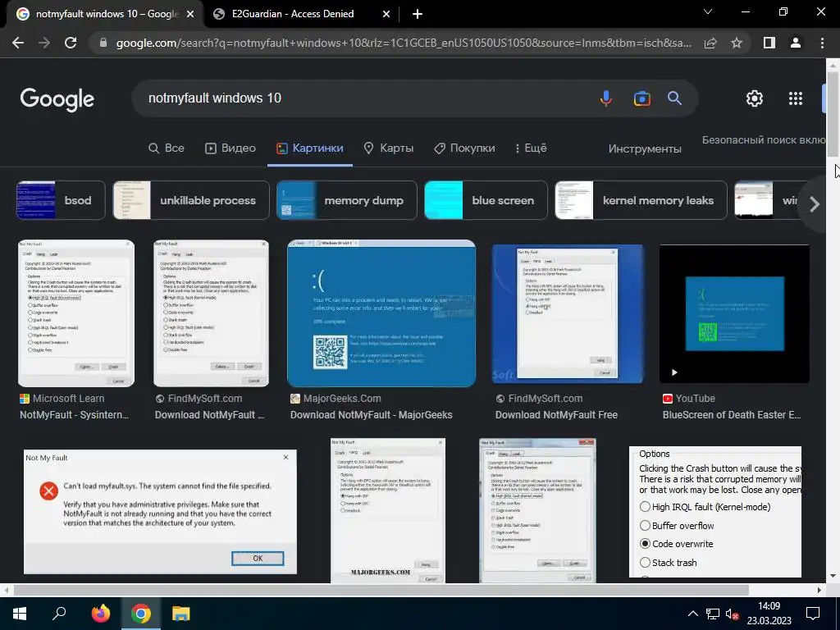View site information lock icon

coord(103,43)
